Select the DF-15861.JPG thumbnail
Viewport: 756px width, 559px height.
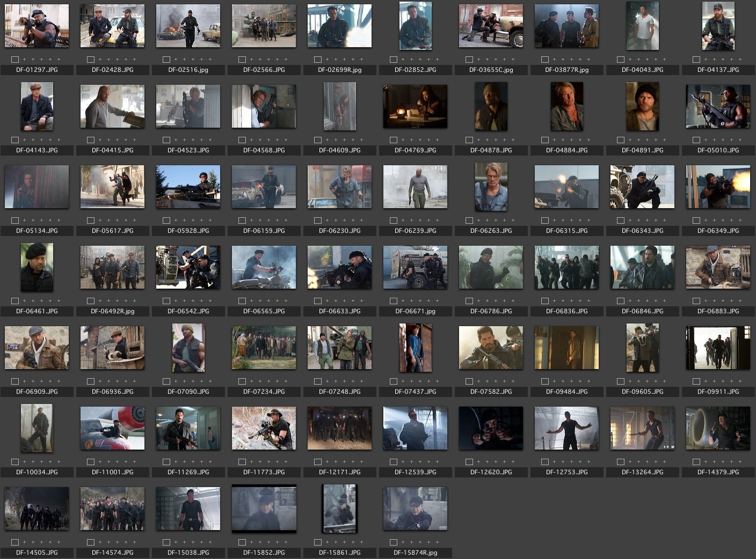[x=339, y=509]
